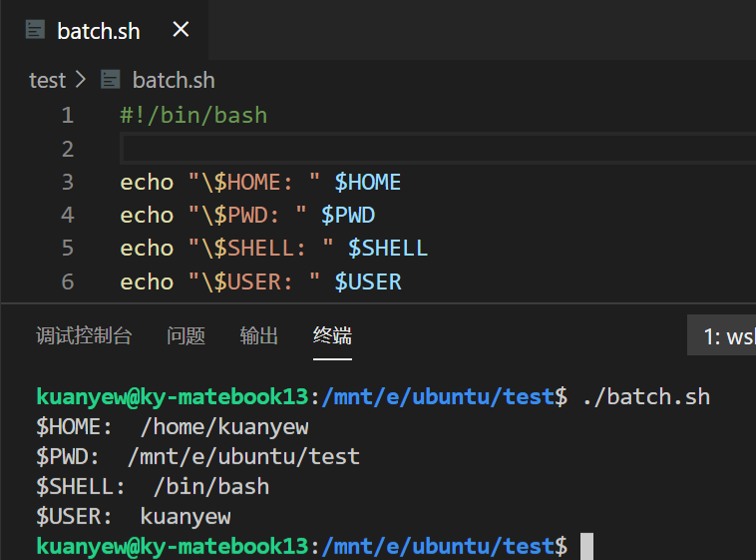Click line number 5 in the gutter
Viewport: 756px width, 560px height.
[x=68, y=249]
